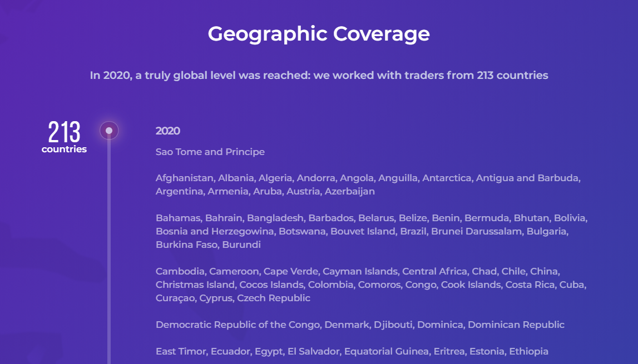Click Democratic Republic of the Congo
Viewport: 638px width, 364px height.
(239, 325)
